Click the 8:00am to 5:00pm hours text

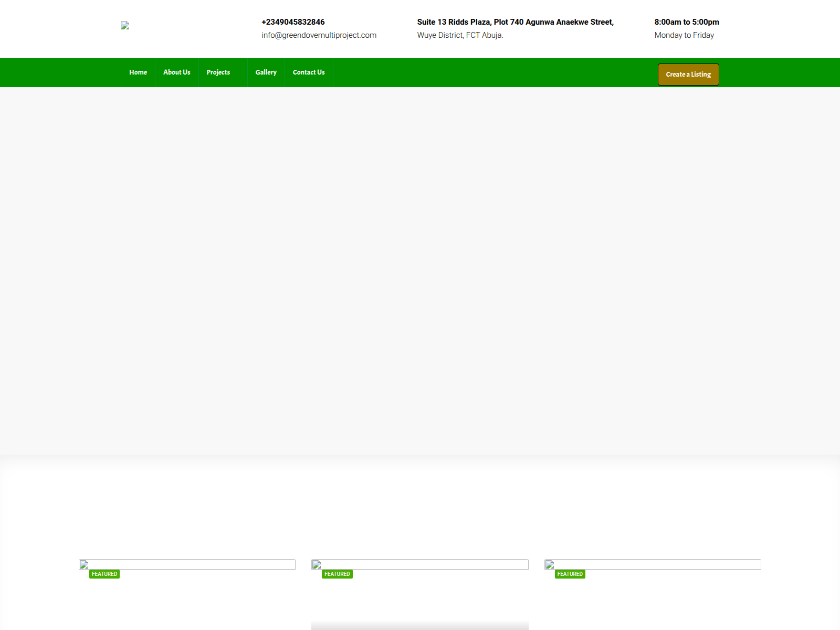click(x=686, y=22)
